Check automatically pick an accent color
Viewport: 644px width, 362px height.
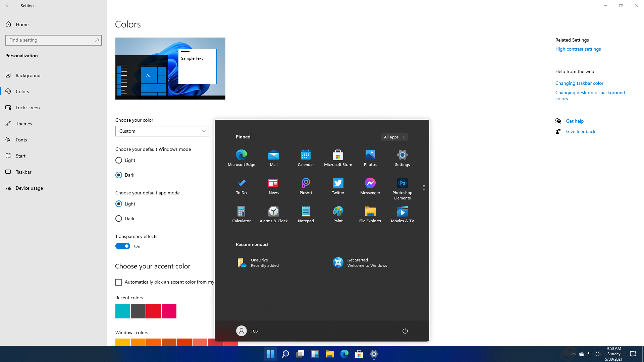(119, 282)
